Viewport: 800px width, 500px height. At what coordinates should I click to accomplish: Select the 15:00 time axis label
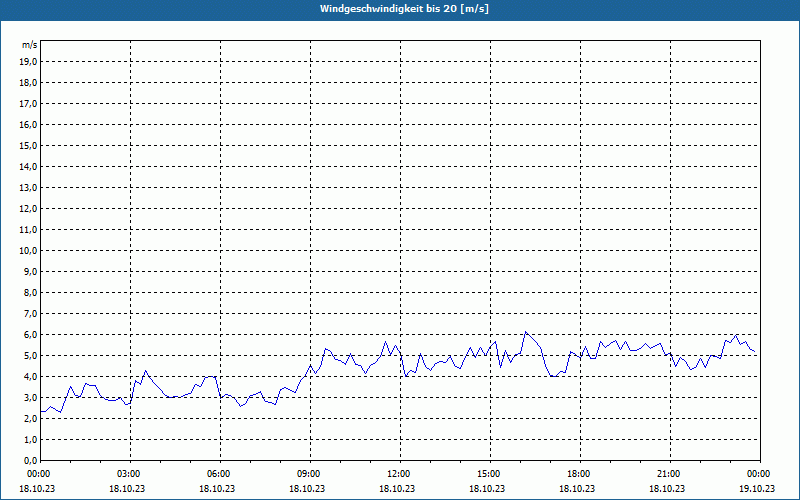pos(490,474)
